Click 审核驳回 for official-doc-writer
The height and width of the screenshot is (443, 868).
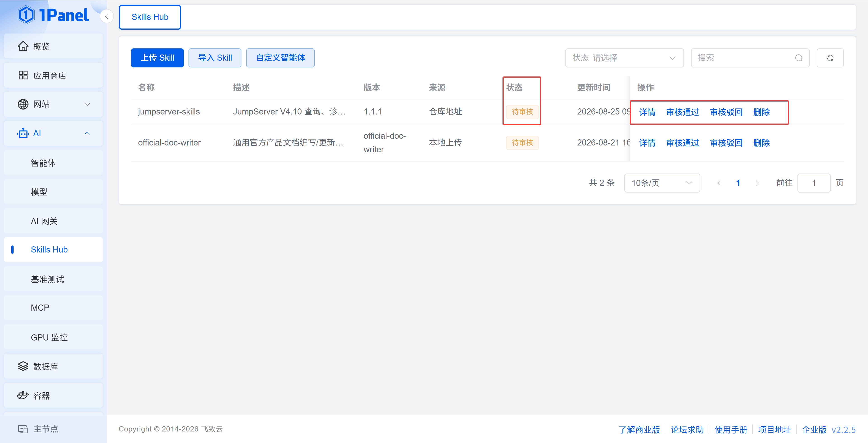tap(726, 143)
